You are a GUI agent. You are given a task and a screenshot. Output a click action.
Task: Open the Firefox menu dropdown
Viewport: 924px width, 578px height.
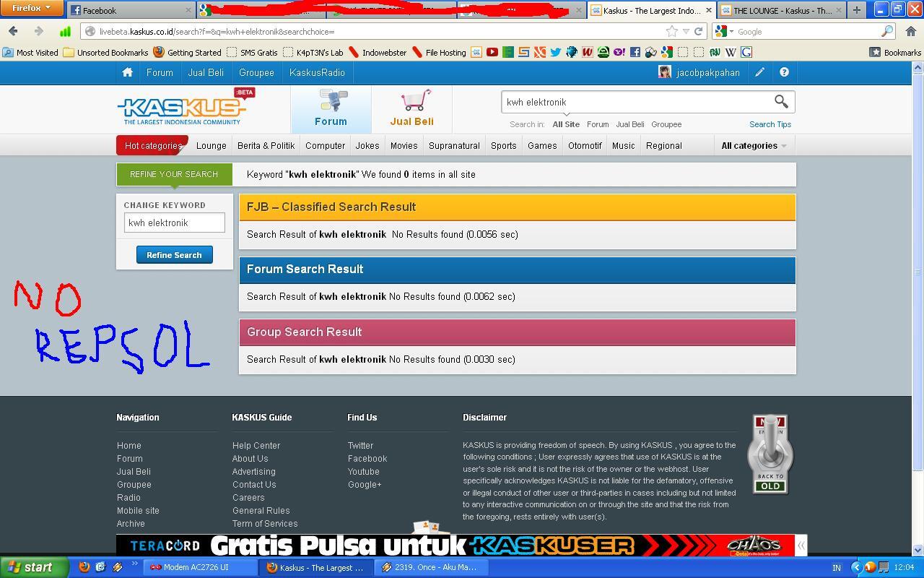(32, 8)
